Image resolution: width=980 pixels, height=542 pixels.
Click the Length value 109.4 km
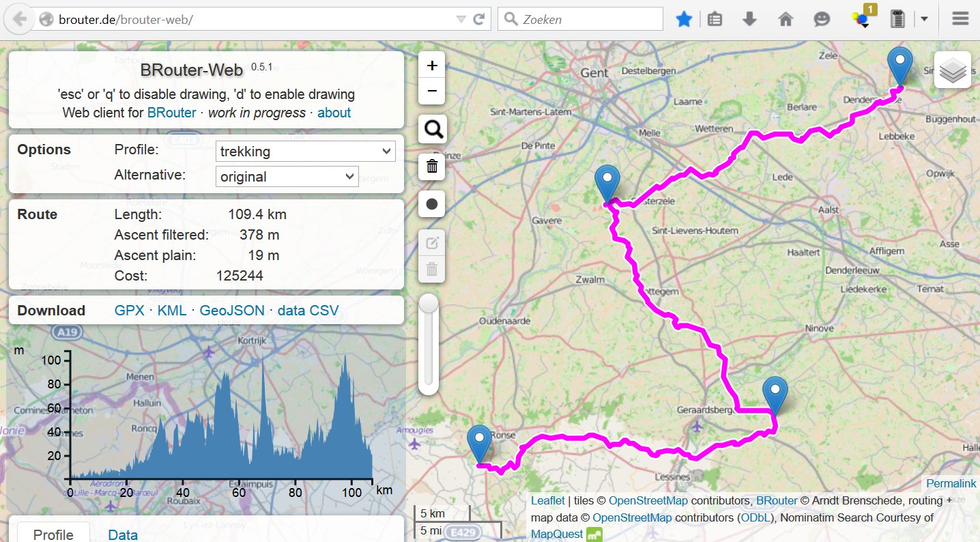pos(257,214)
